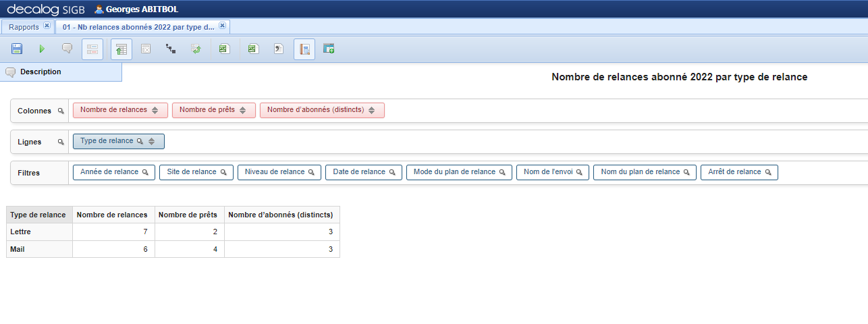Open sort arrows on Type de relance
The height and width of the screenshot is (324, 868).
click(152, 142)
